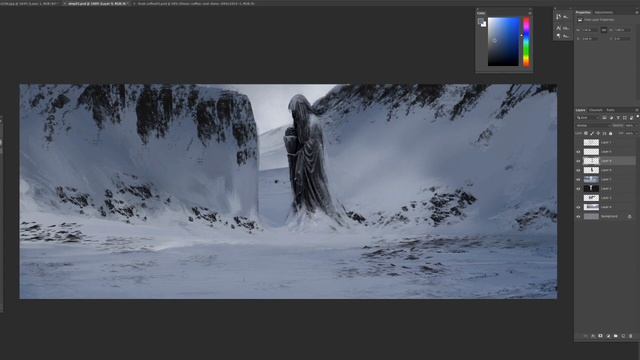640x360 pixels.
Task: Switch to the Adjustments tab
Action: pyautogui.click(x=604, y=12)
